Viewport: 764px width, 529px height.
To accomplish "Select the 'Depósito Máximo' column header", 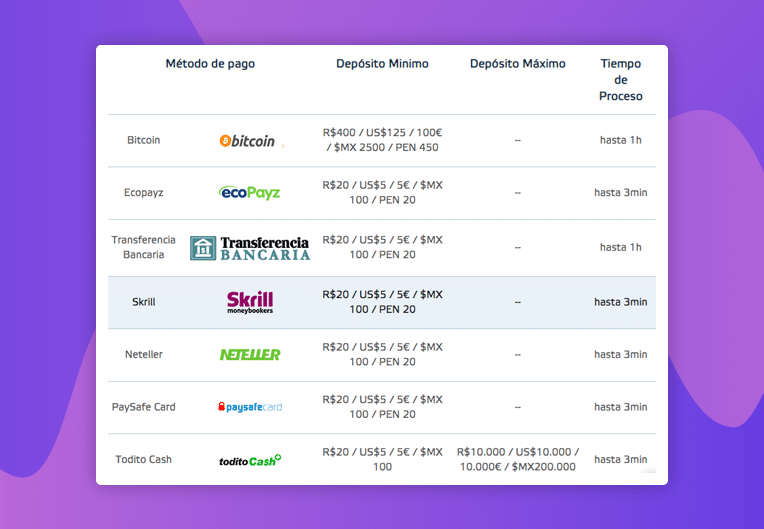I will pos(517,64).
